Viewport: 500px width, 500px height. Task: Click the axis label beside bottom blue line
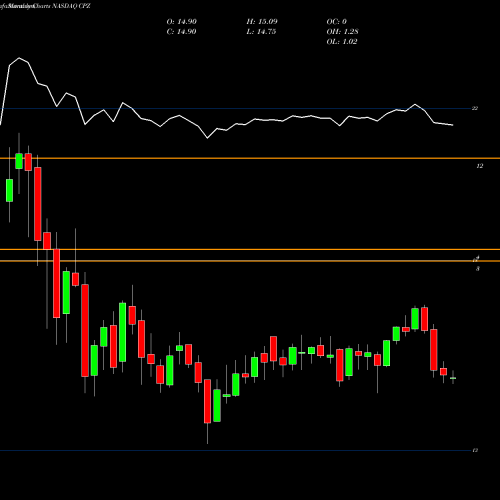coord(475,450)
